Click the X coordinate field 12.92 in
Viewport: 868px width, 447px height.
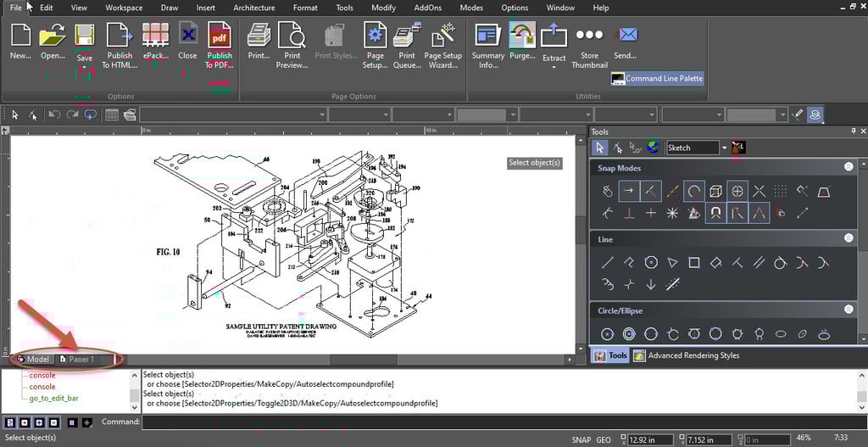(651, 440)
